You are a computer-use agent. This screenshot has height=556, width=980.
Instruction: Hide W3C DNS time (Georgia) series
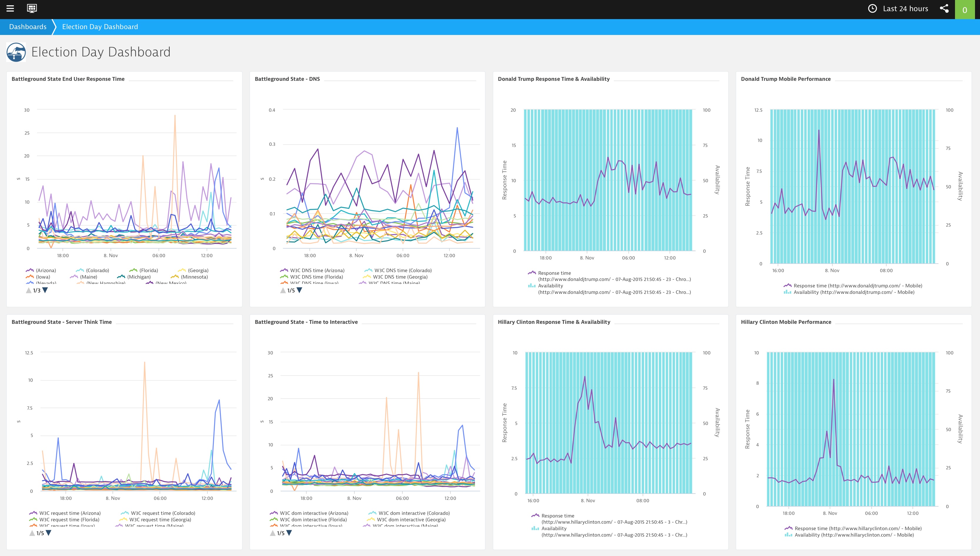[395, 277]
